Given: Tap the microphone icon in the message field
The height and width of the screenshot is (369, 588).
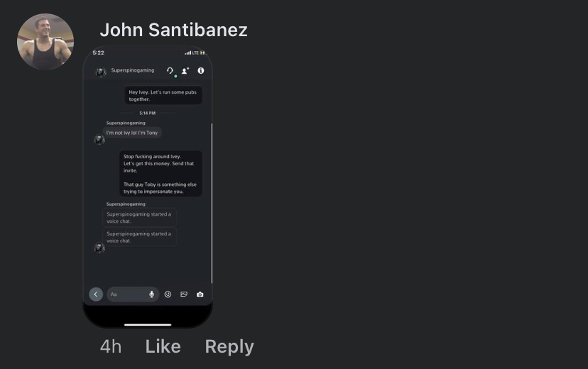Looking at the screenshot, I should (x=151, y=294).
